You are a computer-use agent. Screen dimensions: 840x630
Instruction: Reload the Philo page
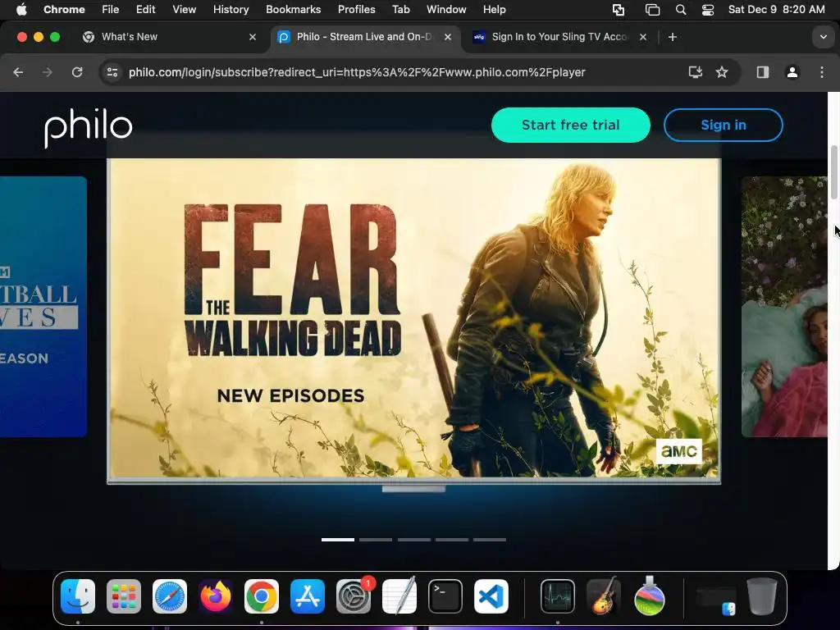tap(77, 72)
